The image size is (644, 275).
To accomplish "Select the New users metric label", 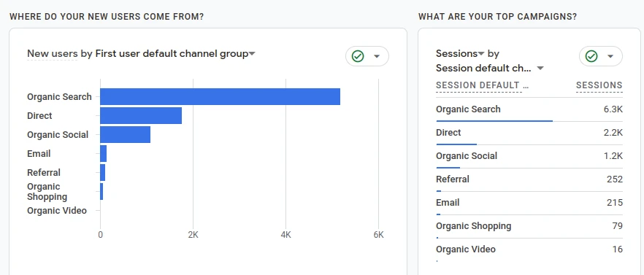I will pos(52,54).
